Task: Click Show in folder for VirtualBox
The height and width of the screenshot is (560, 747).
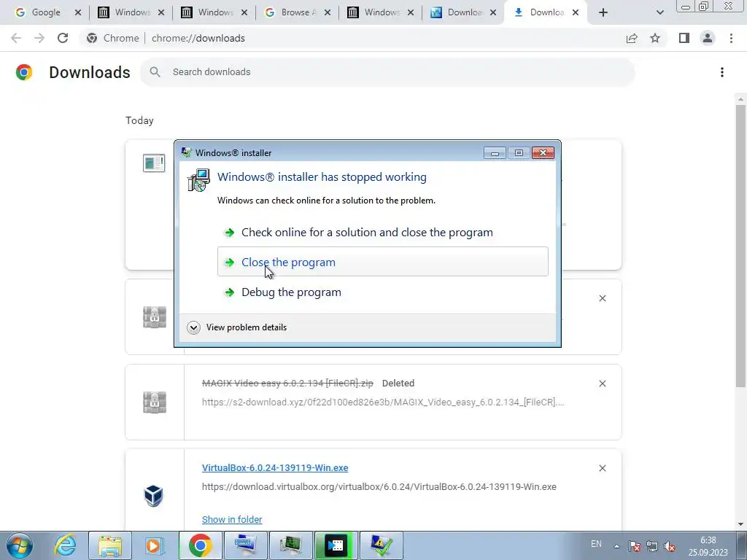Action: coord(232,519)
